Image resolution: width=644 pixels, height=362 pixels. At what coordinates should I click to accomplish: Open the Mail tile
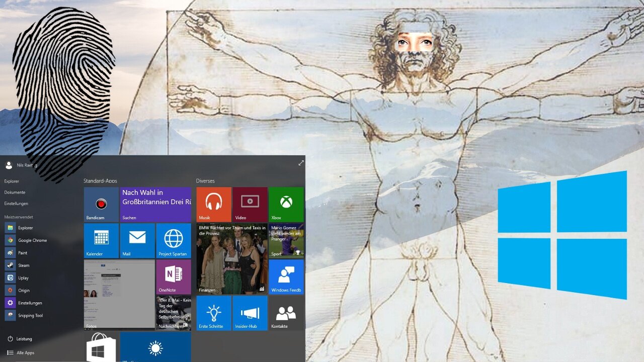(x=137, y=240)
